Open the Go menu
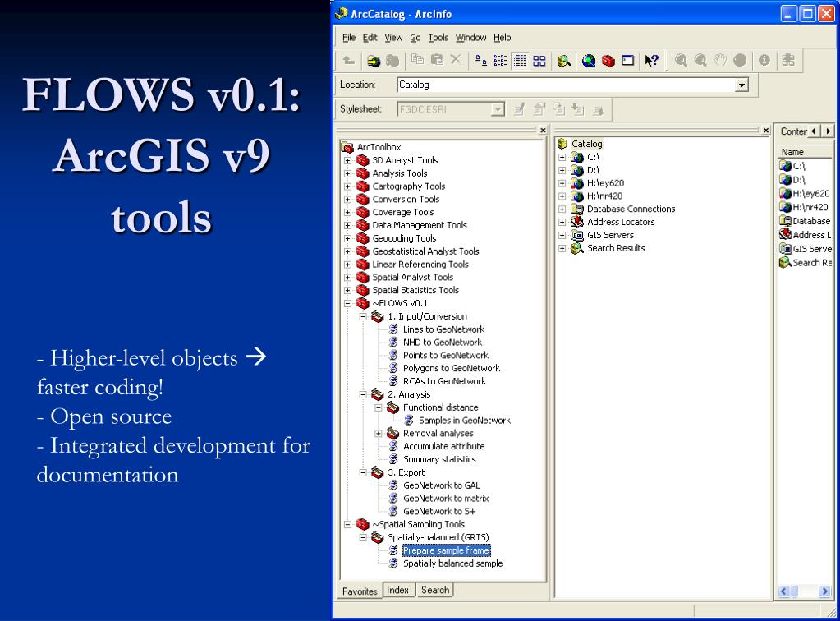This screenshot has height=621, width=840. coord(415,38)
